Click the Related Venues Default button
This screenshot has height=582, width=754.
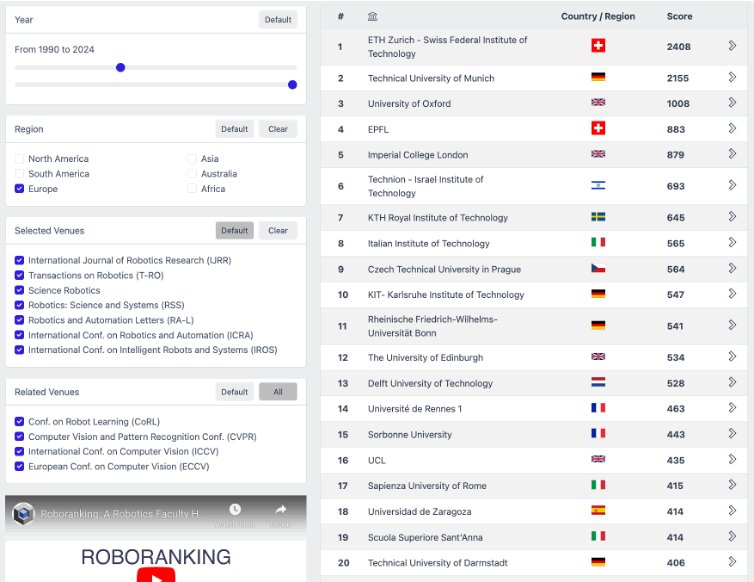(234, 392)
